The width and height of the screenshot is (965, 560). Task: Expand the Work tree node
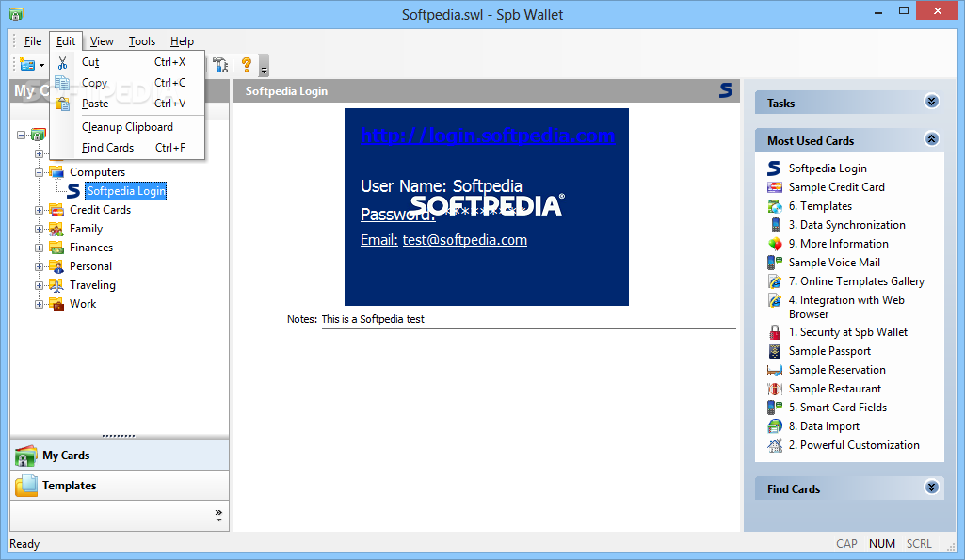39,304
